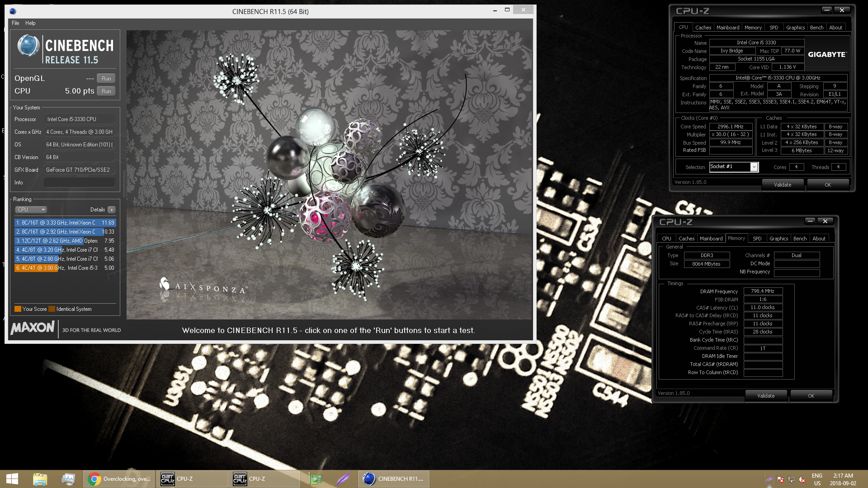The width and height of the screenshot is (868, 488).
Task: Click the Identical System legend swatch
Action: click(x=52, y=309)
